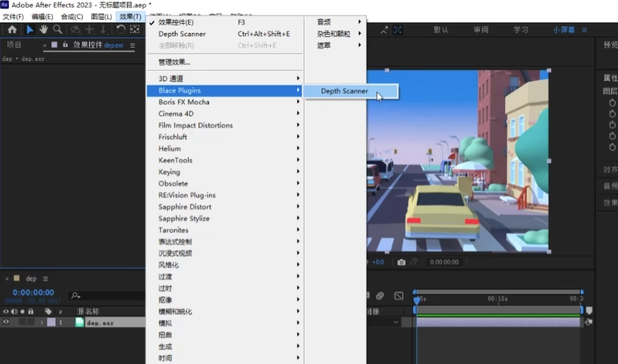Open the 文件(F) menu
Screen dimensions: 618x364
tap(13, 17)
